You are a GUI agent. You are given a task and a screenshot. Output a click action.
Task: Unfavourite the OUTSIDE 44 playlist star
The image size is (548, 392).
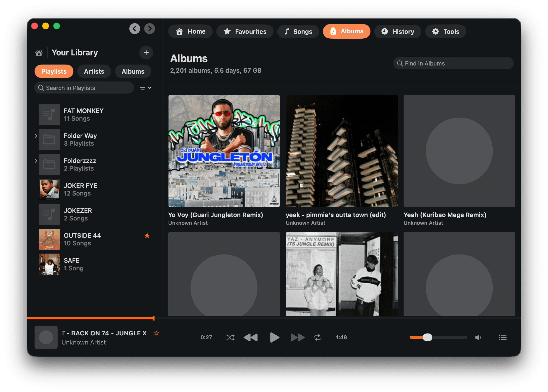(x=147, y=235)
